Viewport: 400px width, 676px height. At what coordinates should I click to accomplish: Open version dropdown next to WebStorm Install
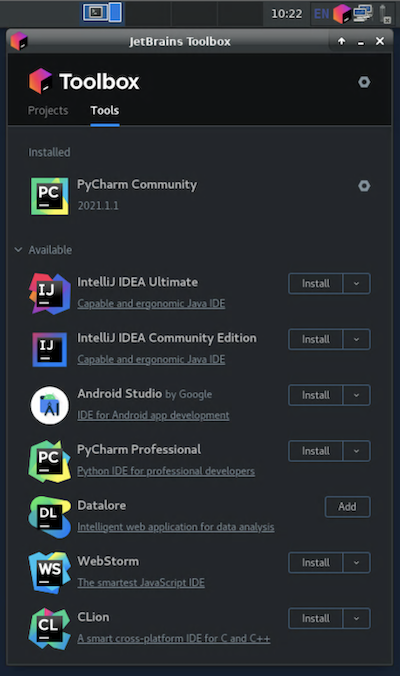356,563
